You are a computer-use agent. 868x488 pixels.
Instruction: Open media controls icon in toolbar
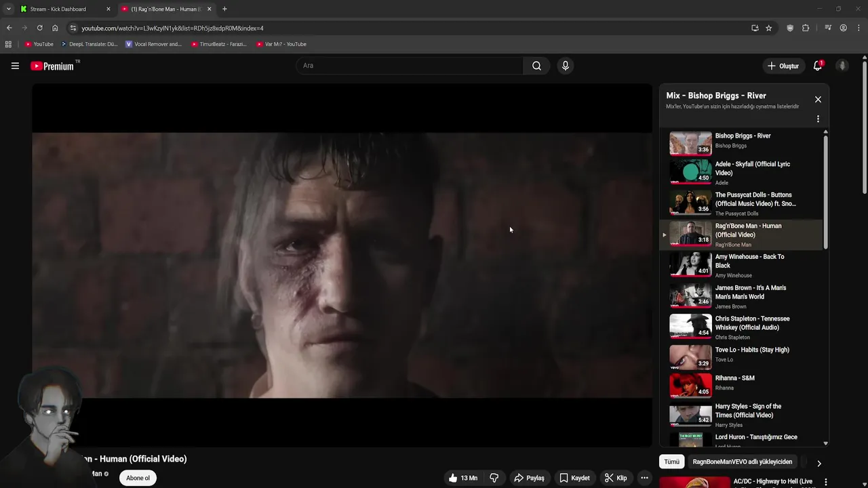[828, 28]
